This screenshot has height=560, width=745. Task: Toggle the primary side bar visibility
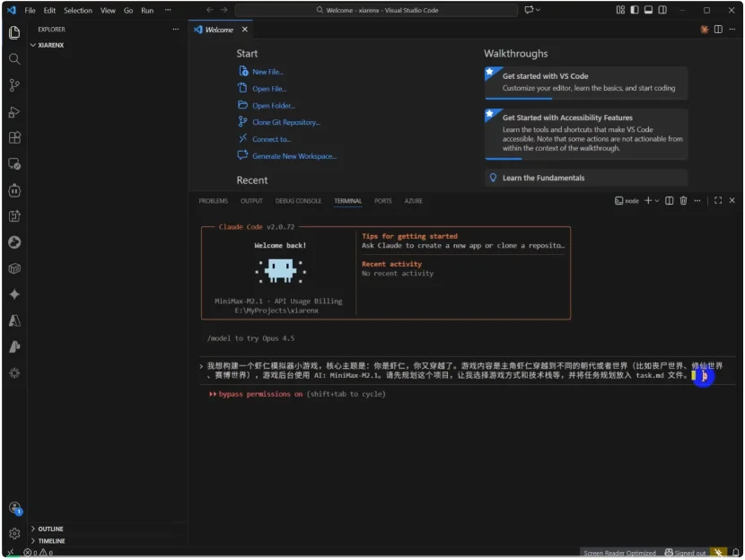tap(635, 10)
